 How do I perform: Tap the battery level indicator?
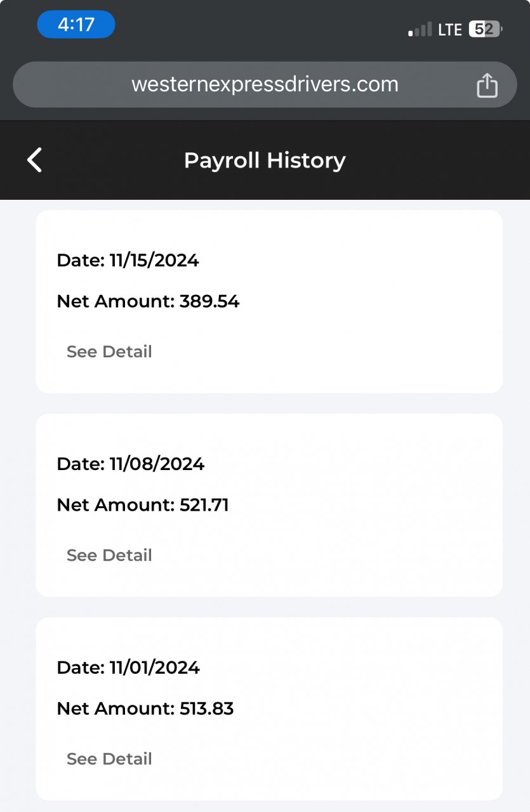click(x=486, y=29)
